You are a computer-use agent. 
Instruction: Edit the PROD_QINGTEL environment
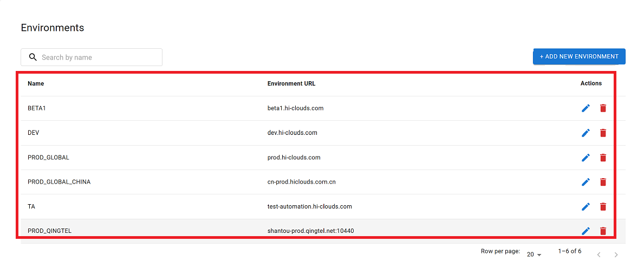[586, 231]
